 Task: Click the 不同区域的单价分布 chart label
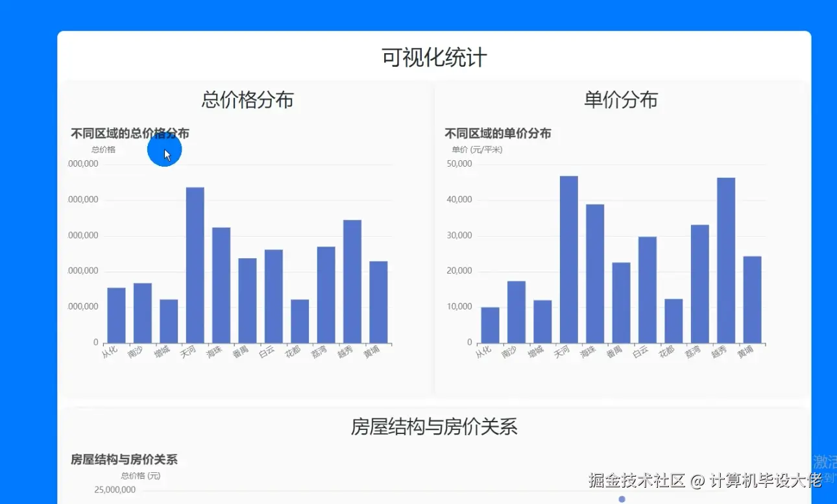(x=497, y=134)
